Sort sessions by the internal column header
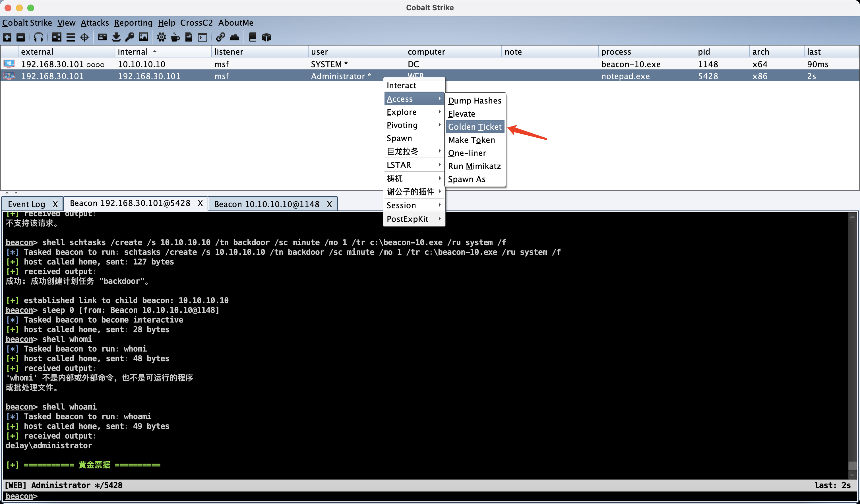 [163, 51]
